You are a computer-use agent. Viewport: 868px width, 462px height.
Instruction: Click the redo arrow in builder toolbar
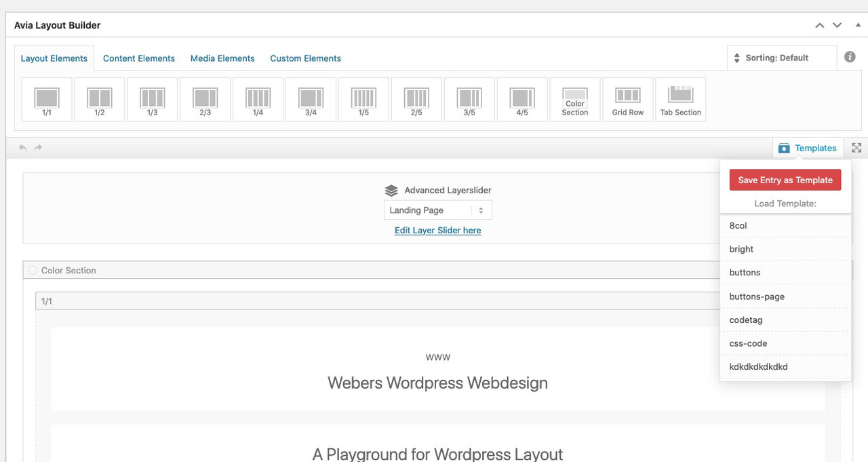point(39,147)
